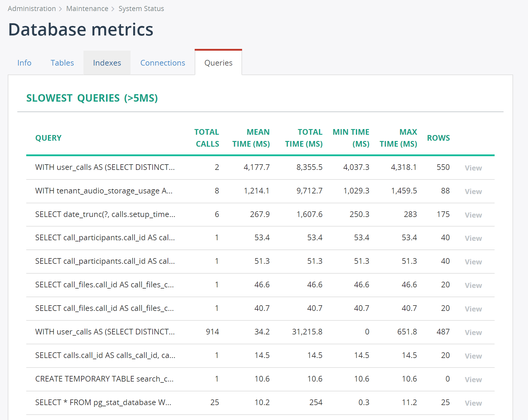This screenshot has height=420, width=528.
Task: Click total time value 254
Action: (x=316, y=402)
